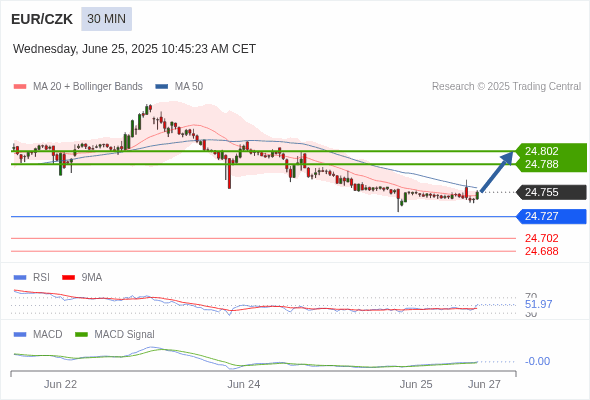Click the blue 24.727 pivot price tag

(x=551, y=216)
